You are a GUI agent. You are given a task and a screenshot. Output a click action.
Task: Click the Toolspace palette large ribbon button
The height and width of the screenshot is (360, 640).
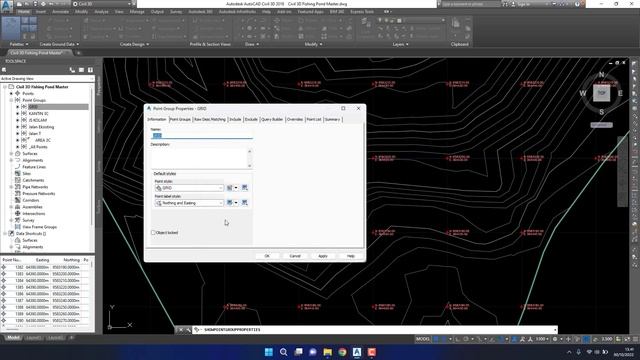[x=11, y=28]
